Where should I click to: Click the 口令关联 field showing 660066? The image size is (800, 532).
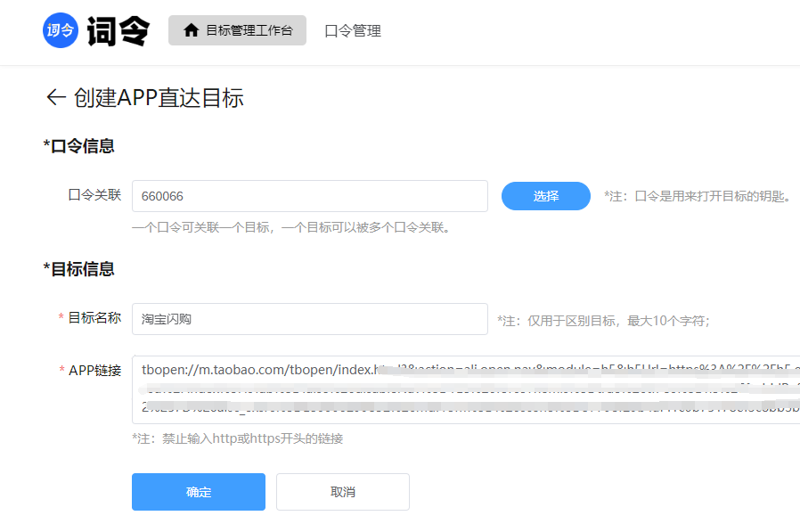(x=309, y=196)
